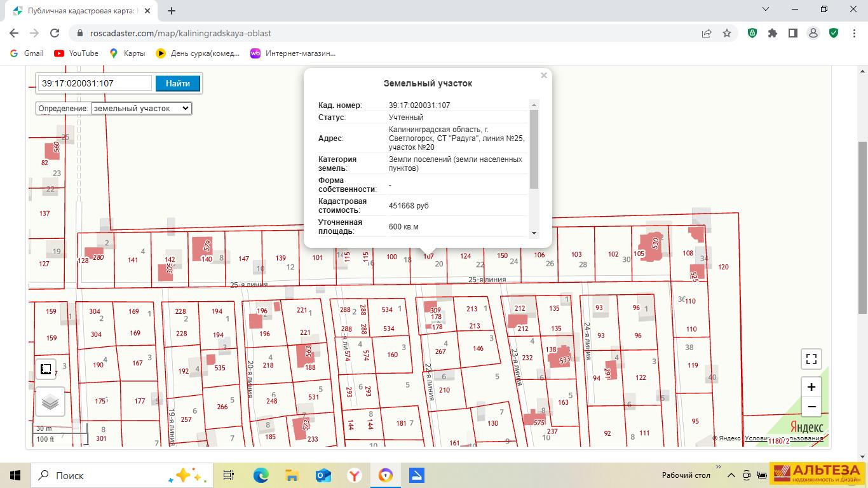Screen dimensions: 868x488
Task: Open a new browser tab
Action: [172, 10]
